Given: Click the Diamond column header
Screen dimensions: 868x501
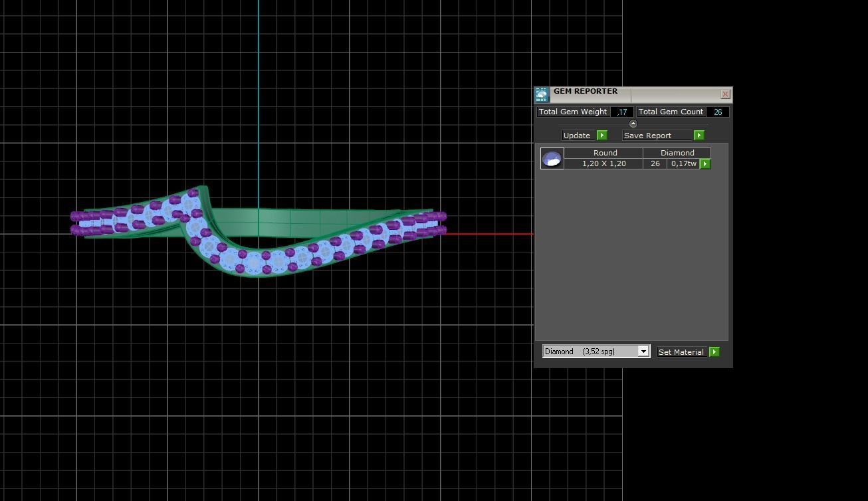Looking at the screenshot, I should [x=677, y=153].
